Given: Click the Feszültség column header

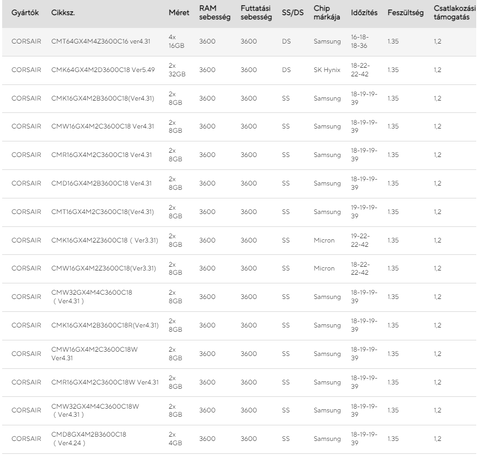Looking at the screenshot, I should point(405,13).
